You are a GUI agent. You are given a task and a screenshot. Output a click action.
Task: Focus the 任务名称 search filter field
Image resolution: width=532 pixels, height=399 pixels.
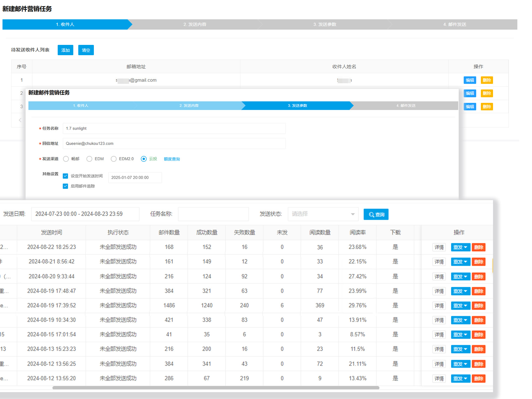213,214
